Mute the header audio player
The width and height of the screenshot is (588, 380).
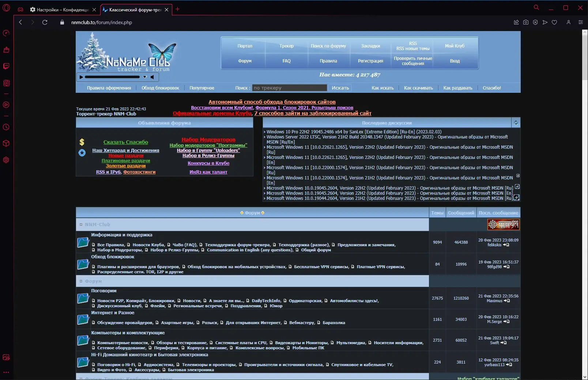(x=152, y=77)
